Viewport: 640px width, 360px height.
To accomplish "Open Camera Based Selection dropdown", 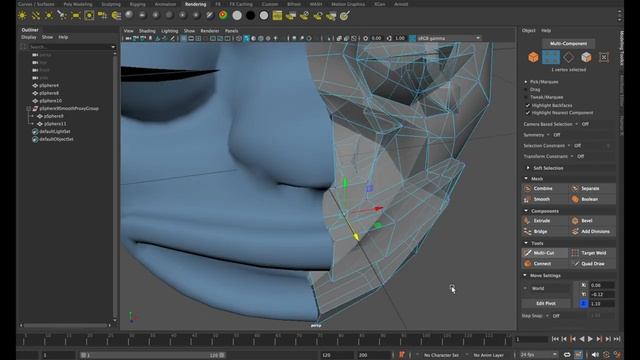I will [x=577, y=124].
